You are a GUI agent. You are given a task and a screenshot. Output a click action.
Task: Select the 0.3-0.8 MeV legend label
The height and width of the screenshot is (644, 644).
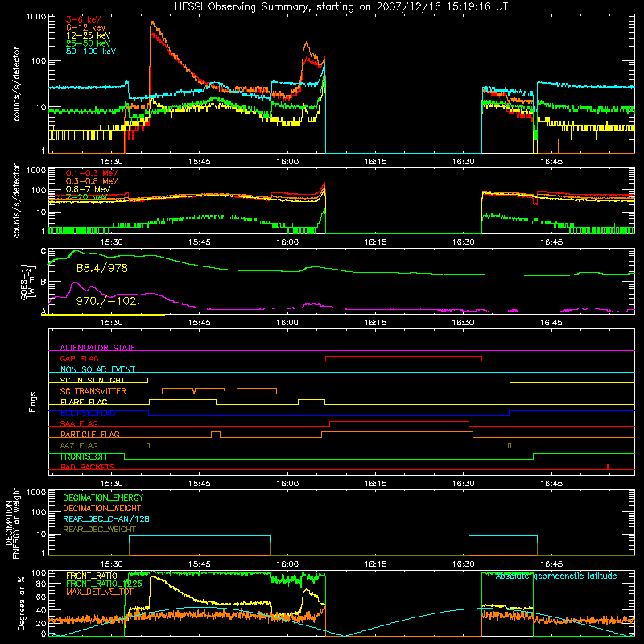[92, 181]
